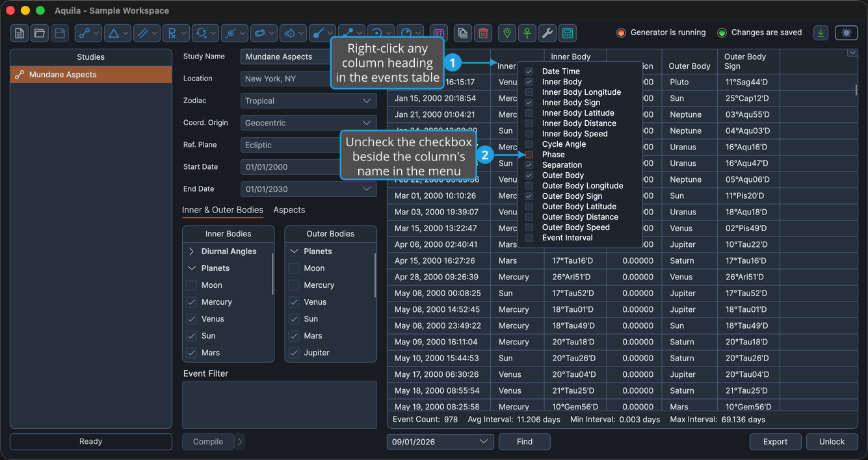The width and height of the screenshot is (868, 460).
Task: Click the Find button
Action: click(525, 442)
